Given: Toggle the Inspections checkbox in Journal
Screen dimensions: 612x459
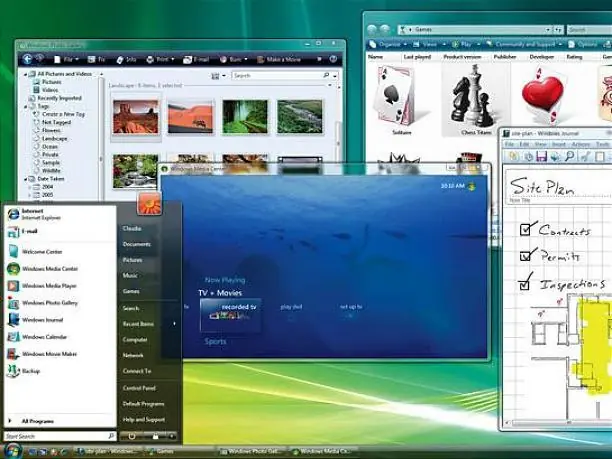Looking at the screenshot, I should point(525,285).
